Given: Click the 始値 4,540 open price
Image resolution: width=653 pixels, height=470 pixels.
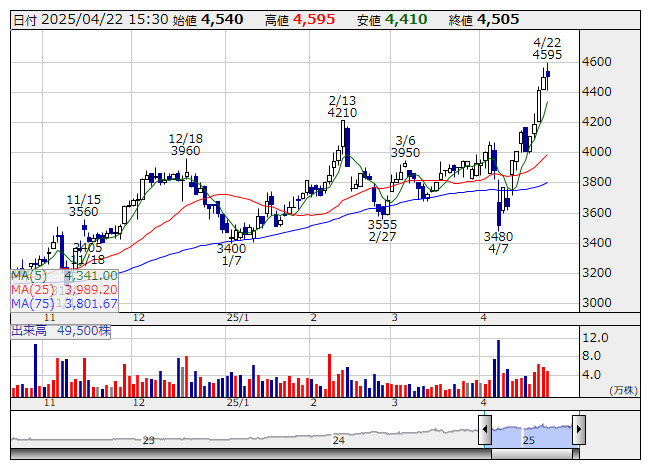Looking at the screenshot, I should [x=208, y=20].
